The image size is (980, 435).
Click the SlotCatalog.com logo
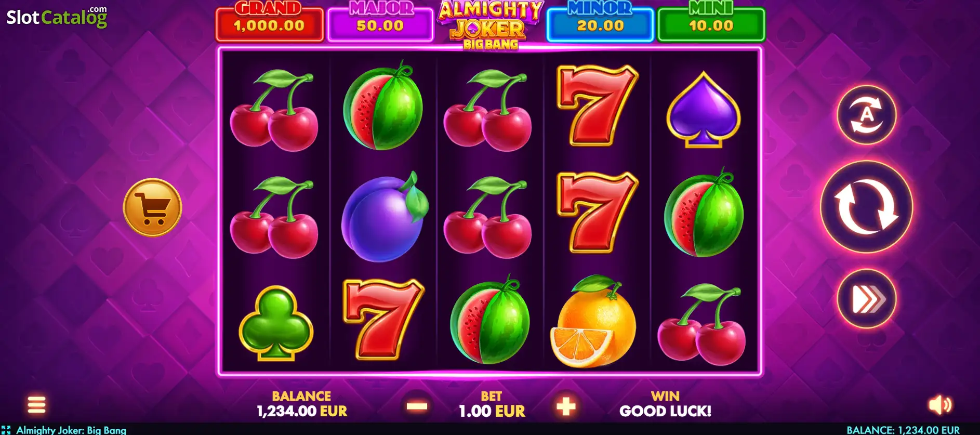click(57, 17)
